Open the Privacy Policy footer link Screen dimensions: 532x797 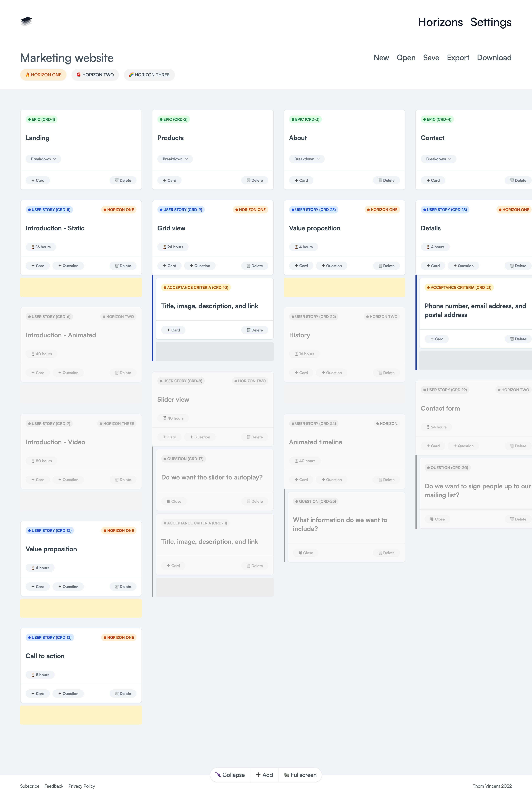pyautogui.click(x=81, y=786)
